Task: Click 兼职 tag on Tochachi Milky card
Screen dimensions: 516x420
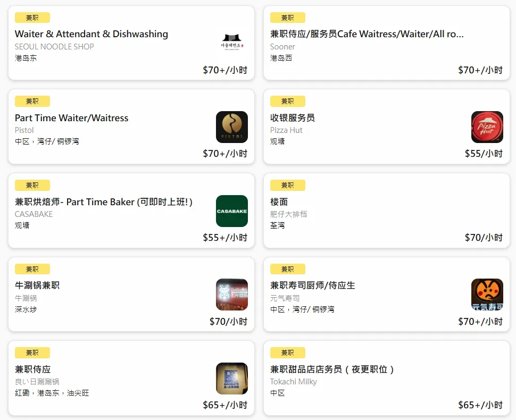Action: pos(288,353)
